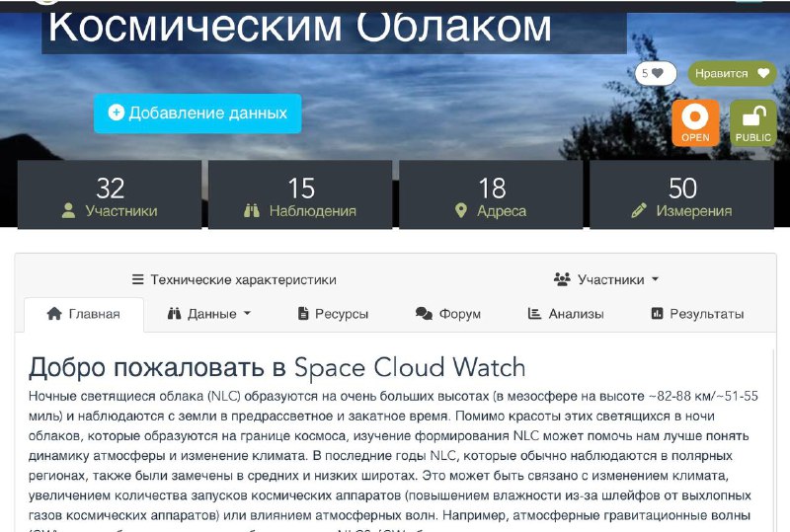
Task: Click the home icon on Главная tab
Action: coord(54,313)
